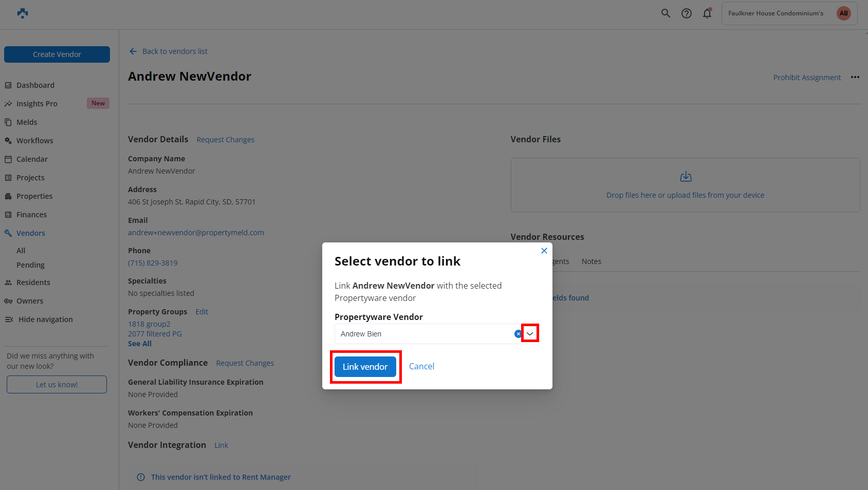Screen dimensions: 868x490
Task: Click the file upload icon
Action: pyautogui.click(x=686, y=177)
